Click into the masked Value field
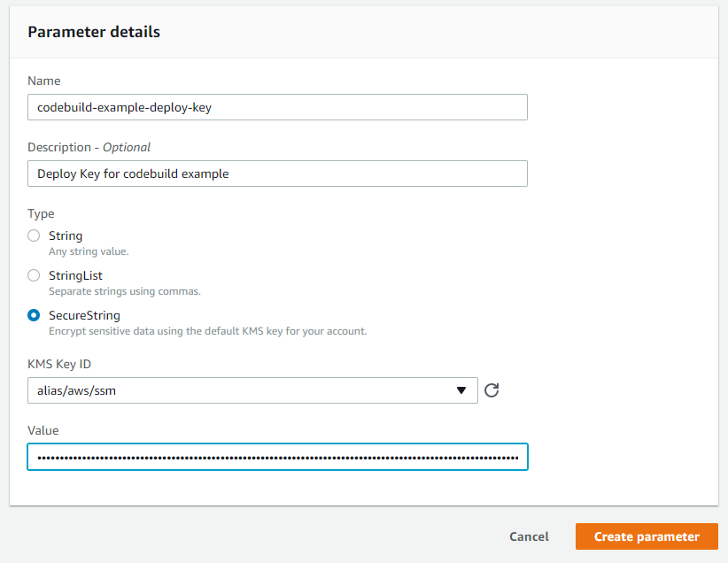The height and width of the screenshot is (563, 728). coord(277,457)
